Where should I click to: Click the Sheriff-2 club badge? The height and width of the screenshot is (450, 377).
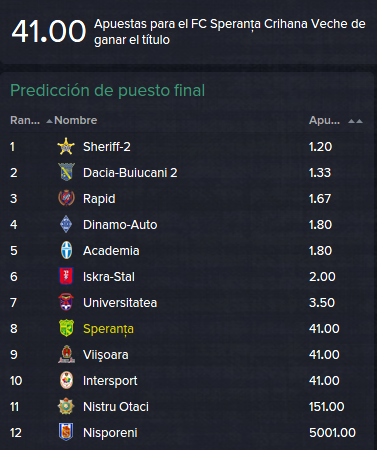click(x=66, y=146)
